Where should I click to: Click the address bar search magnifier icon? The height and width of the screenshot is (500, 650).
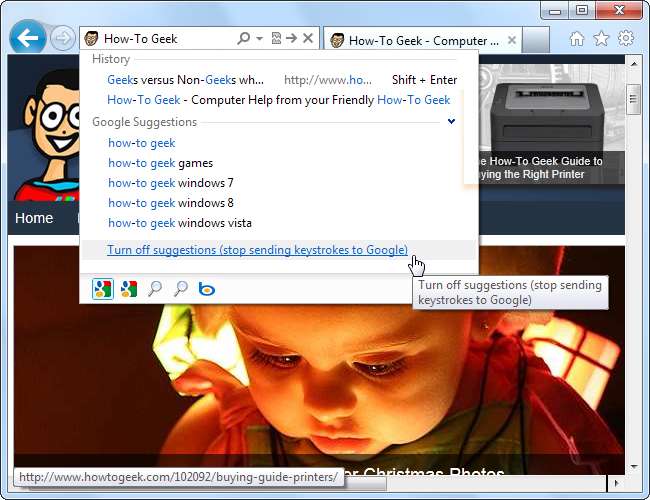pos(244,38)
